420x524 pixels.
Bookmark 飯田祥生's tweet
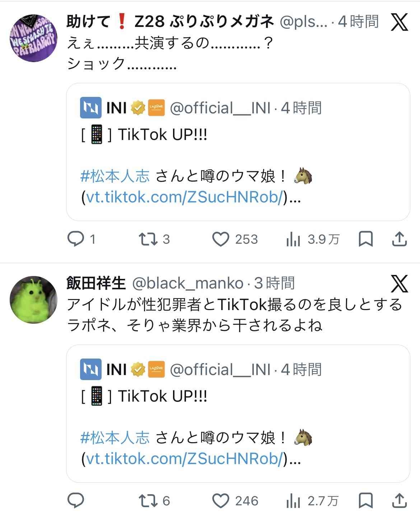point(365,501)
